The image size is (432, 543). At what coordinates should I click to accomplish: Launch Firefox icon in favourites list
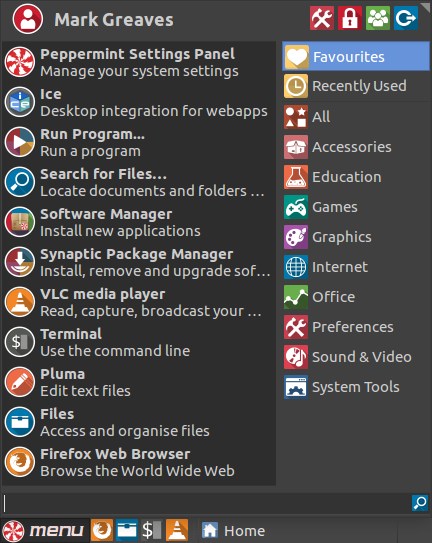[20, 462]
